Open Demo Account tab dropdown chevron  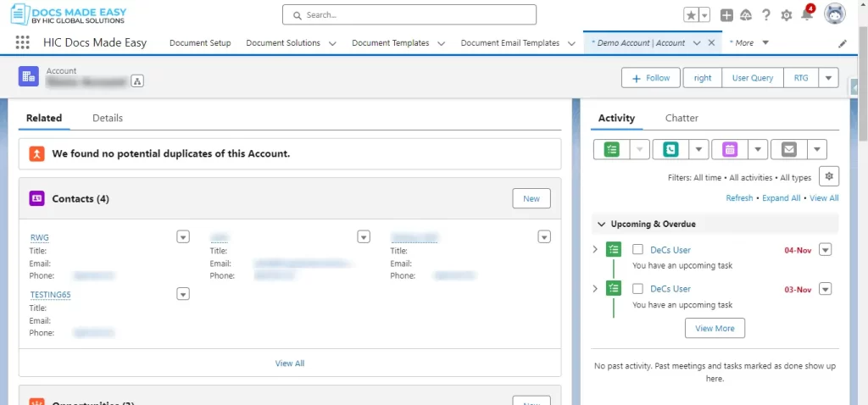697,42
